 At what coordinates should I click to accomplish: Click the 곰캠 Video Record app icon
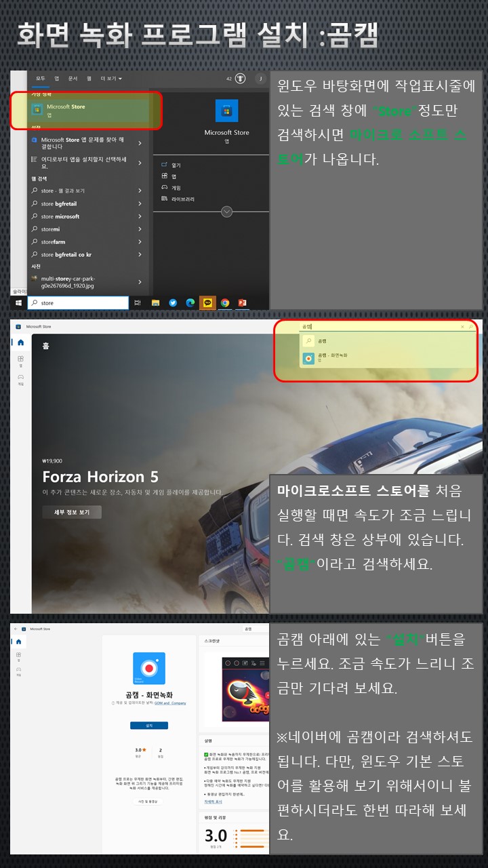tap(149, 668)
